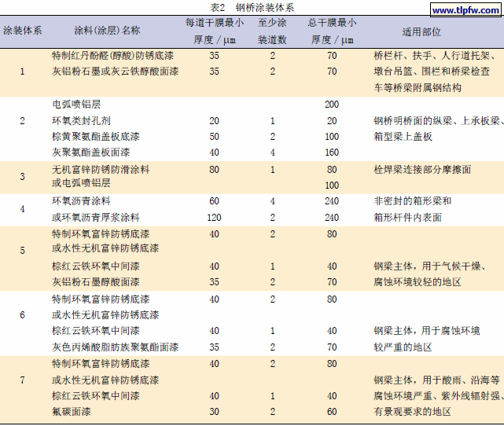Select the 涂装体系 column header
The image size is (504, 426).
[x=23, y=31]
